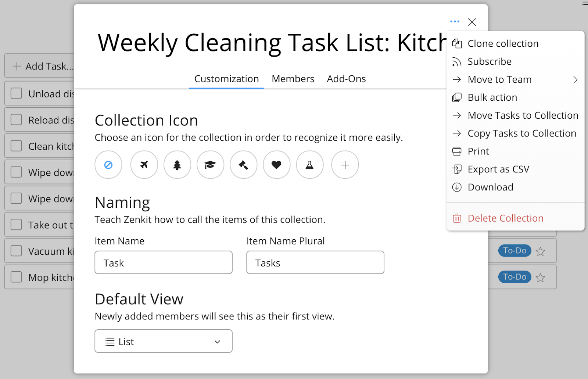Viewport: 588px width, 379px height.
Task: Check the Mop kitchen task checkbox
Action: [x=16, y=277]
